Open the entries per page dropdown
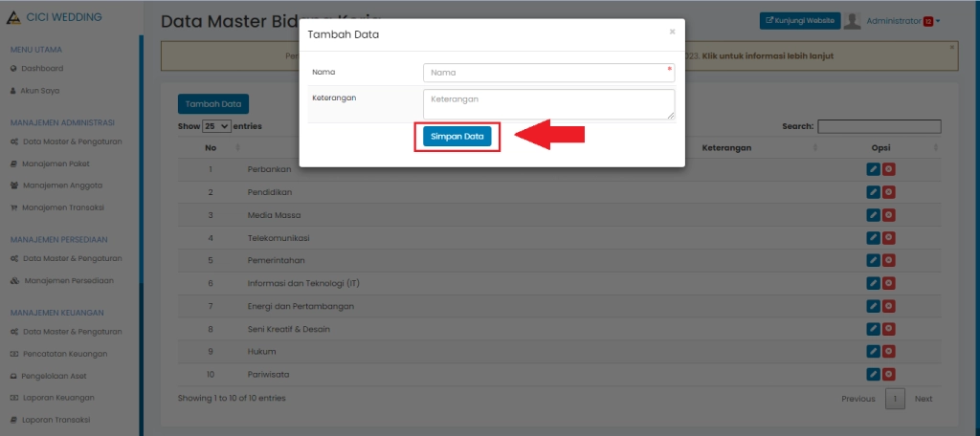Image resolution: width=980 pixels, height=436 pixels. coord(217,126)
